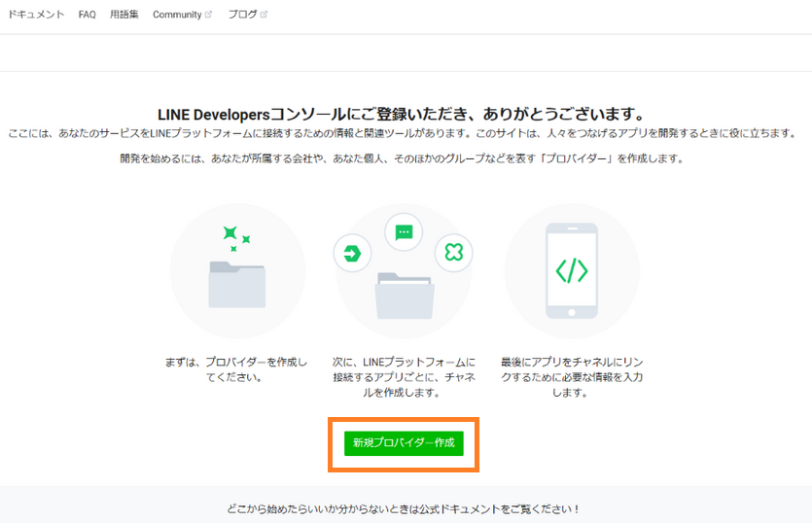This screenshot has width=812, height=523.
Task: Open the ドキュメント menu link
Action: (x=36, y=15)
